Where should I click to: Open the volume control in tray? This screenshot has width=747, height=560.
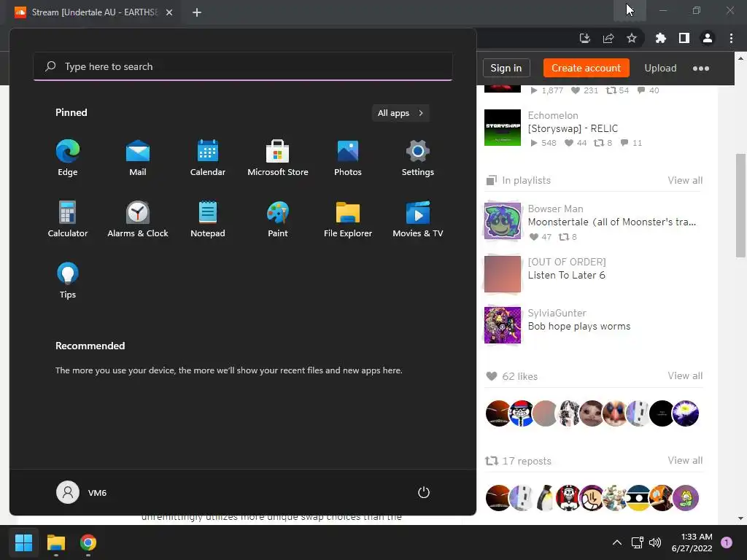coord(655,542)
